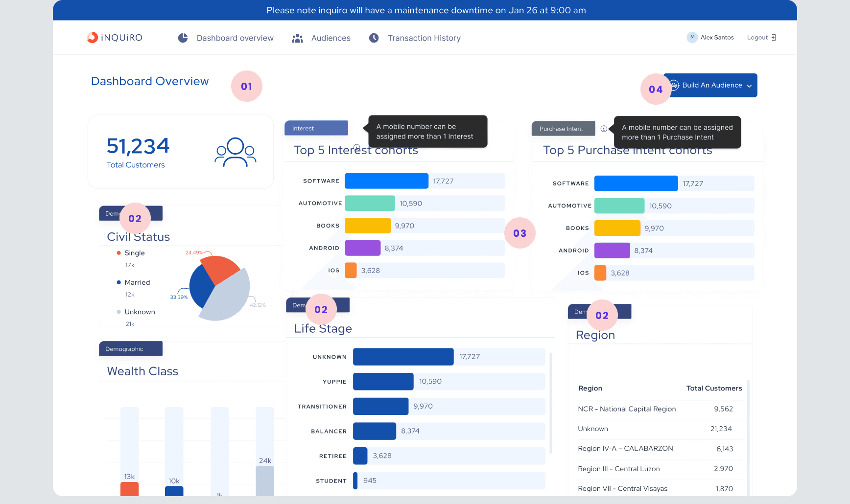
Task: Click the Yuppie bar in Life Stage
Action: (x=383, y=381)
